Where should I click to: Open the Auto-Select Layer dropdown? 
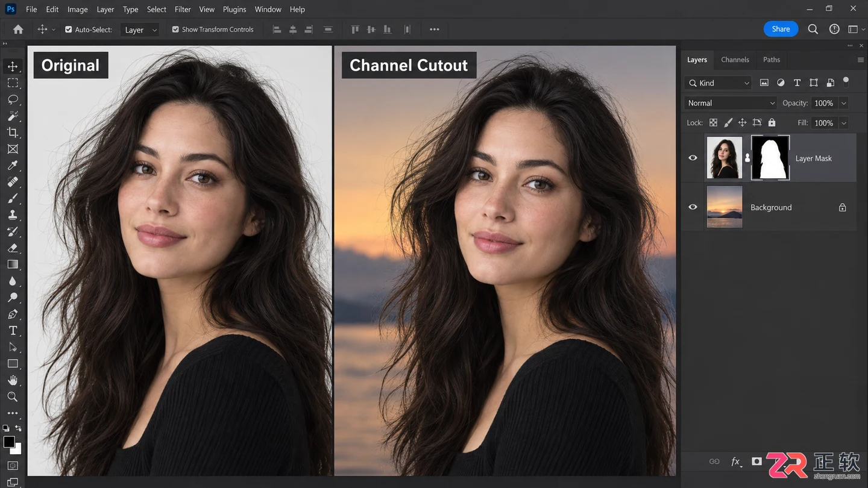[140, 30]
